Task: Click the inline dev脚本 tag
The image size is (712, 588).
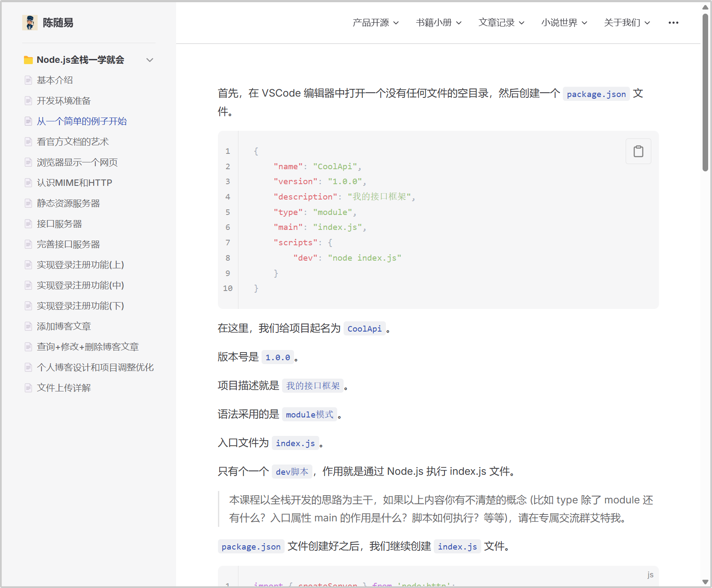Action: [x=292, y=472]
